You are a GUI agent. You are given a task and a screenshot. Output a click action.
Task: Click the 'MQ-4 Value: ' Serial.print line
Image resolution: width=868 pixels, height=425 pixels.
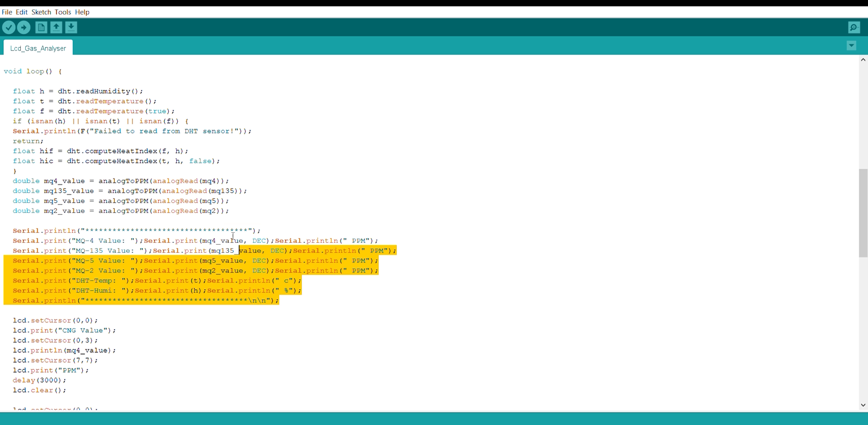[x=195, y=241]
